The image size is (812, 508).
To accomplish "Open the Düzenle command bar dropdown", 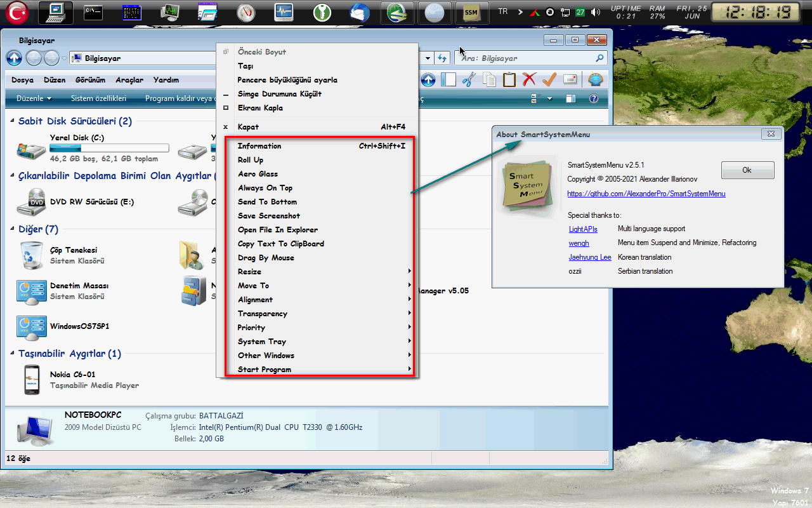I will (x=34, y=98).
